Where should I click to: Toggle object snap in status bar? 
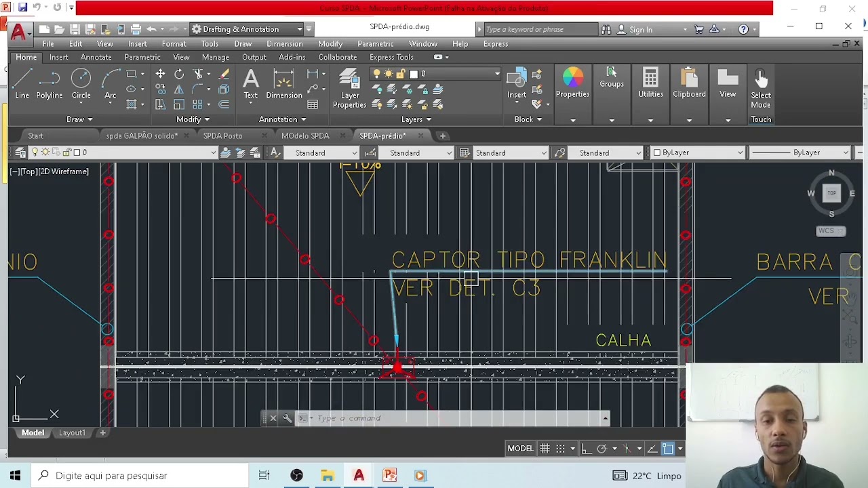pyautogui.click(x=668, y=449)
